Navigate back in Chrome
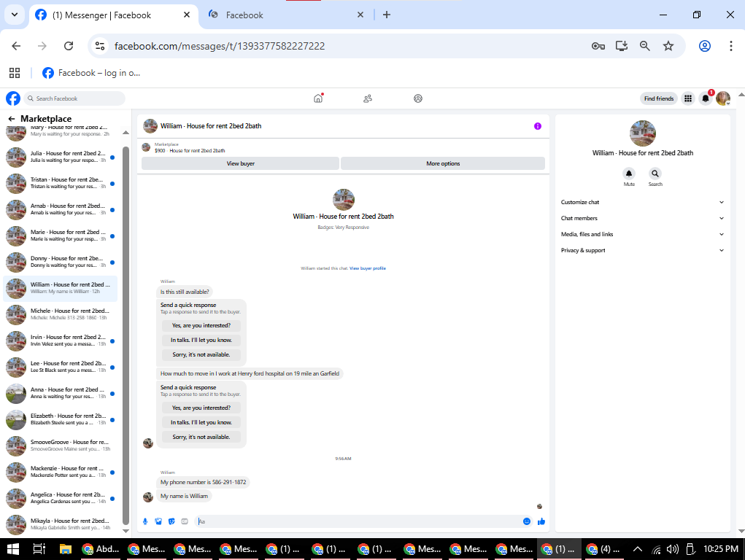Image resolution: width=745 pixels, height=560 pixels. pyautogui.click(x=16, y=46)
